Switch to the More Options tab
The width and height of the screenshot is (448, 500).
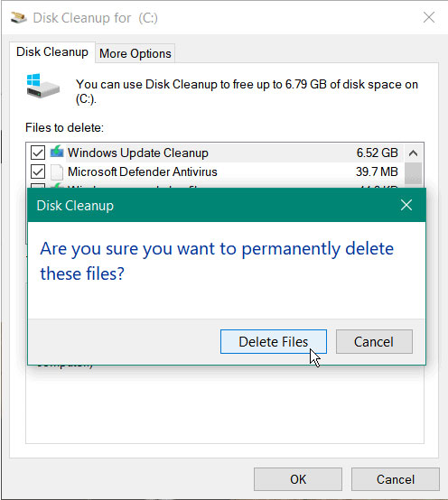[x=135, y=53]
